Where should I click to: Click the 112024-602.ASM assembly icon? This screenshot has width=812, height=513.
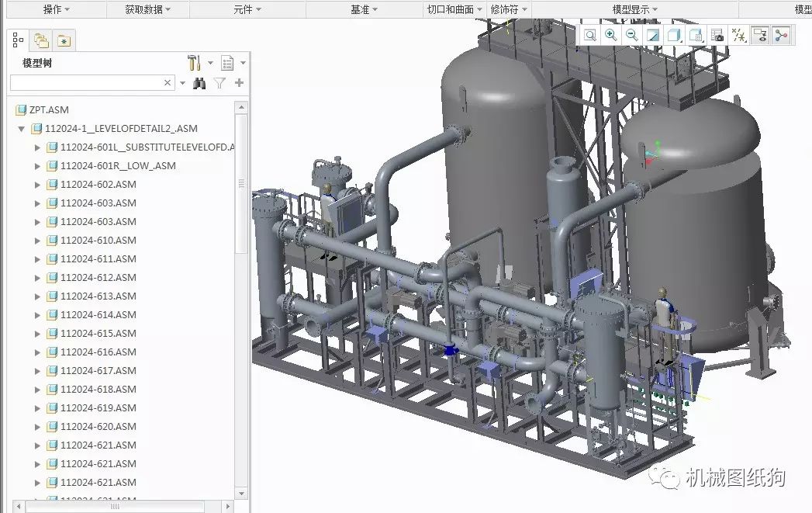click(52, 185)
